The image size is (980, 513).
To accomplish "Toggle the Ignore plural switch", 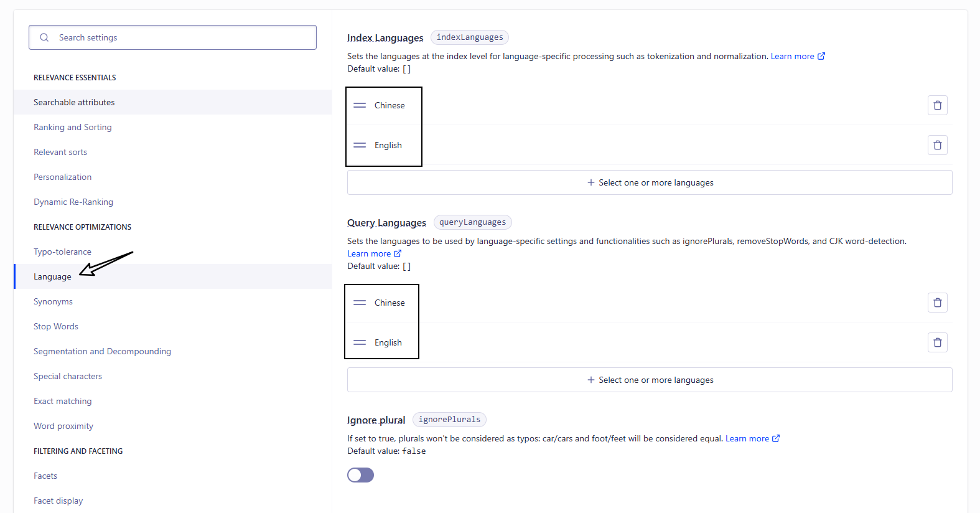I will click(x=360, y=475).
